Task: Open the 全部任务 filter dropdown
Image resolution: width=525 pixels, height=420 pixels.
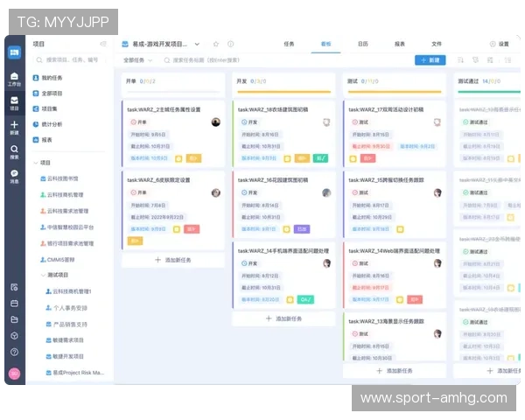Action: (138, 60)
